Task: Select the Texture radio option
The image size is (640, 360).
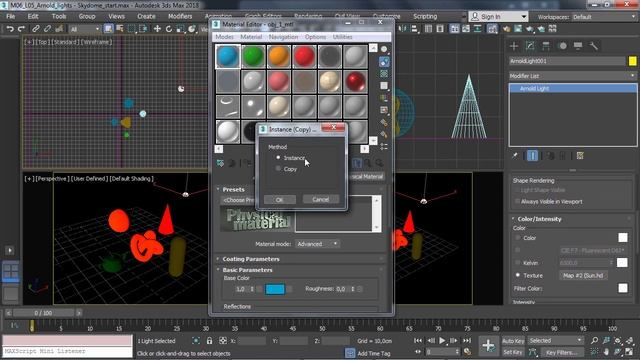Action: pyautogui.click(x=518, y=275)
